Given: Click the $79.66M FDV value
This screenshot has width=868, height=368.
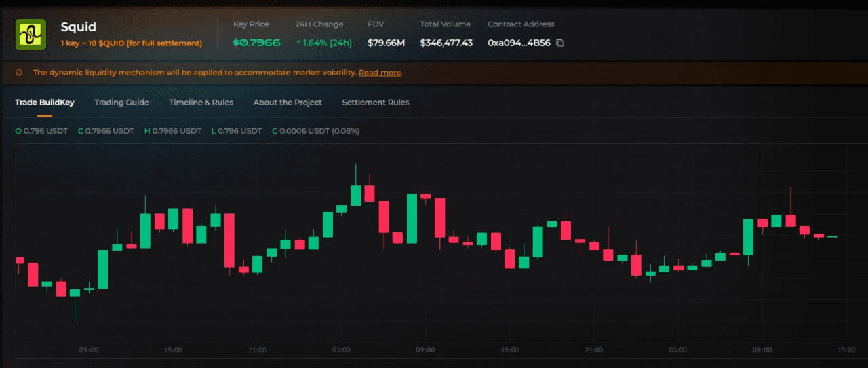Looking at the screenshot, I should point(386,43).
